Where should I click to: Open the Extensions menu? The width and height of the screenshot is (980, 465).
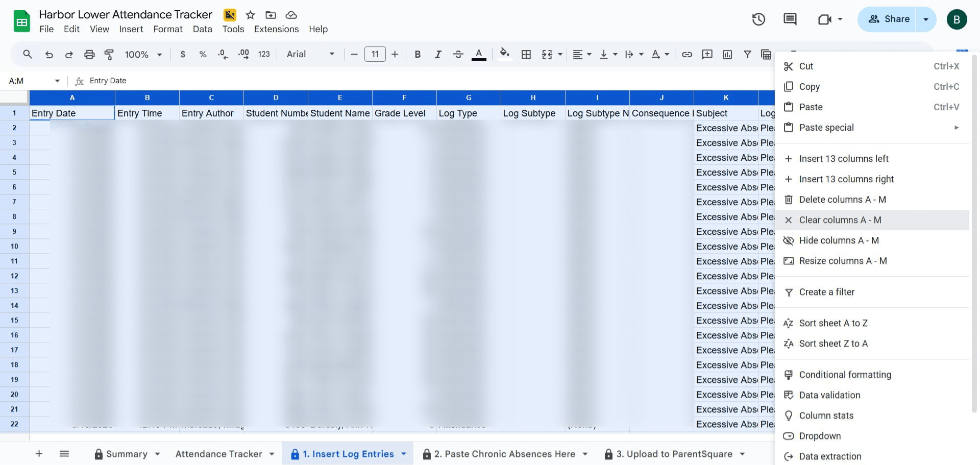[276, 29]
